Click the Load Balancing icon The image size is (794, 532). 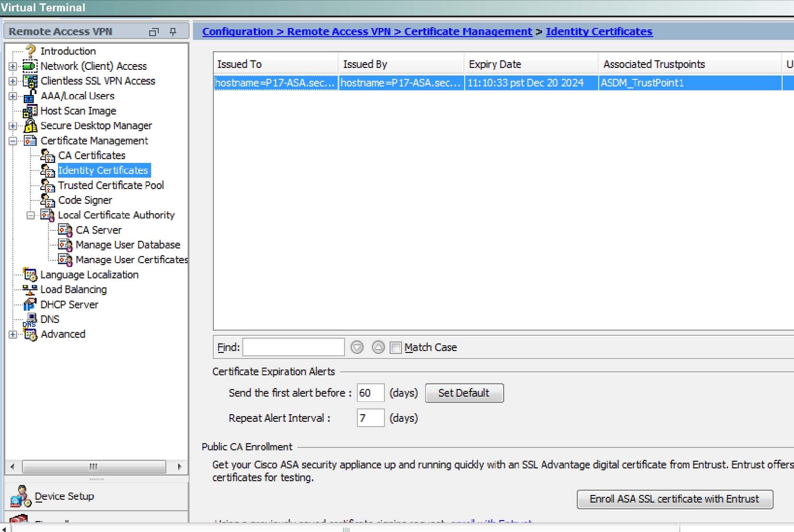30,290
